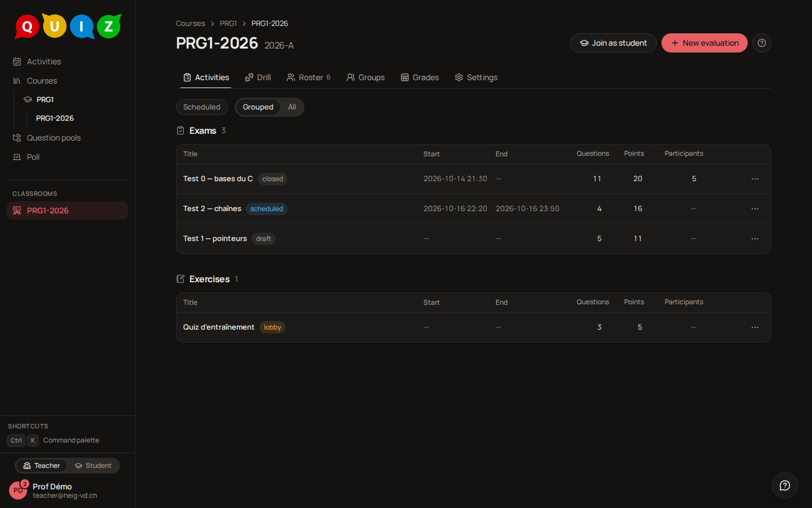
Task: Open the Roster tab
Action: click(308, 77)
